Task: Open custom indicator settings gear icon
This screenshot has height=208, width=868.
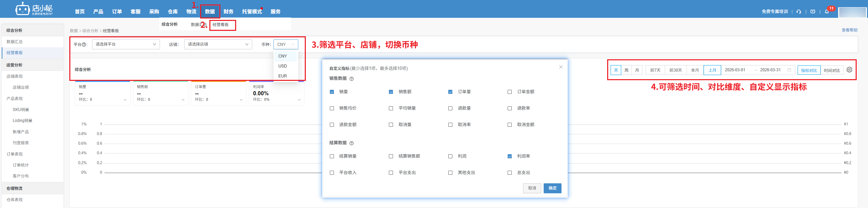Action: click(849, 70)
